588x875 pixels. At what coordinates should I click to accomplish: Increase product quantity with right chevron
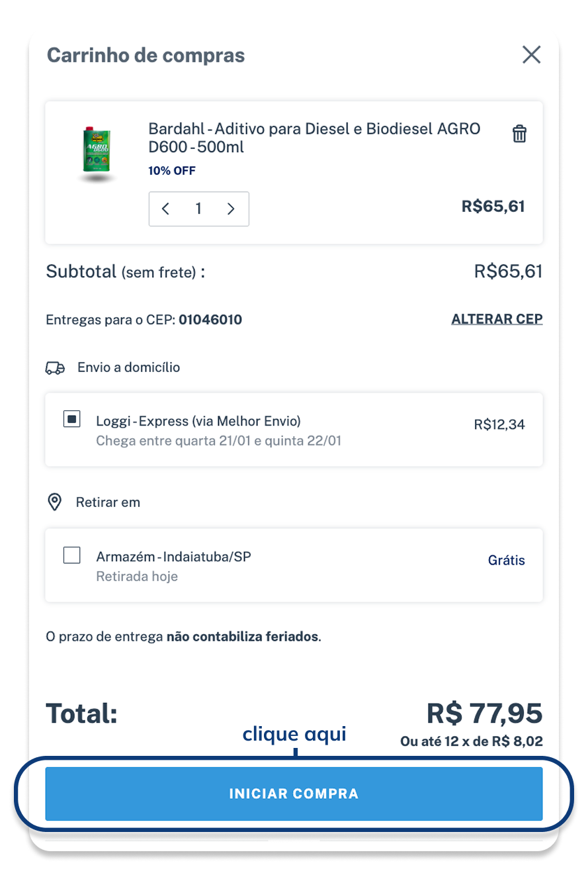231,209
